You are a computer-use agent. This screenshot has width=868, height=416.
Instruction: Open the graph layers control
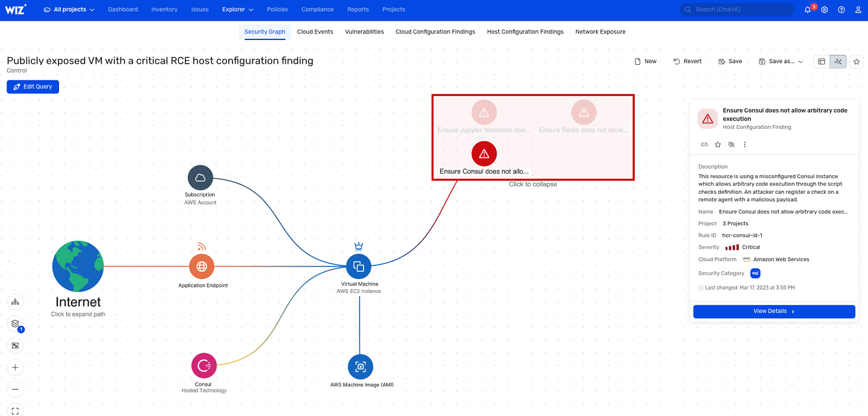coord(15,324)
